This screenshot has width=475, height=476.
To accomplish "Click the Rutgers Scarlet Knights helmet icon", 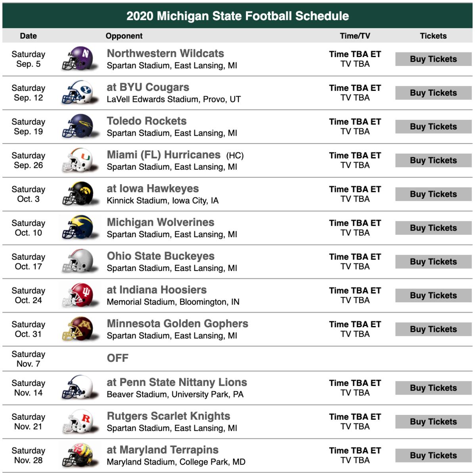I will 80,421.
